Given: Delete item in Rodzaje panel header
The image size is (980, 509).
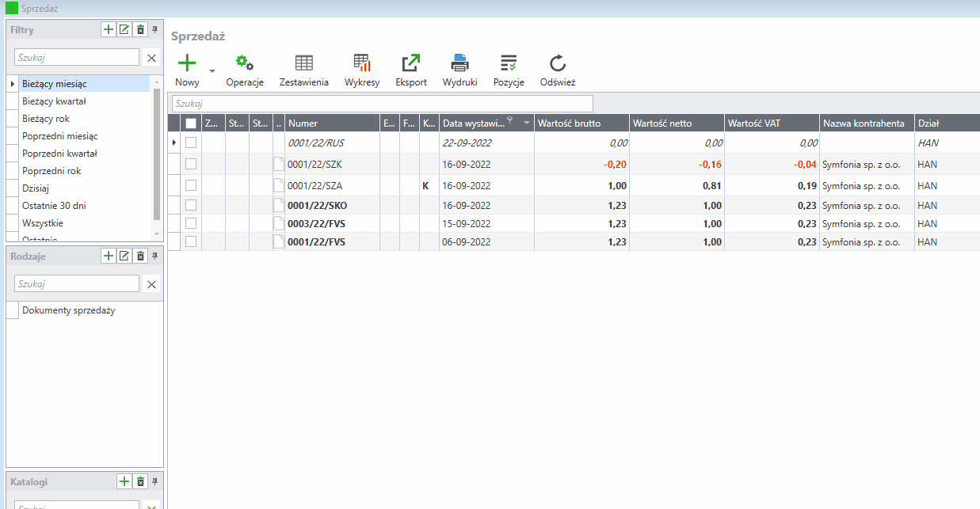Looking at the screenshot, I should 140,256.
